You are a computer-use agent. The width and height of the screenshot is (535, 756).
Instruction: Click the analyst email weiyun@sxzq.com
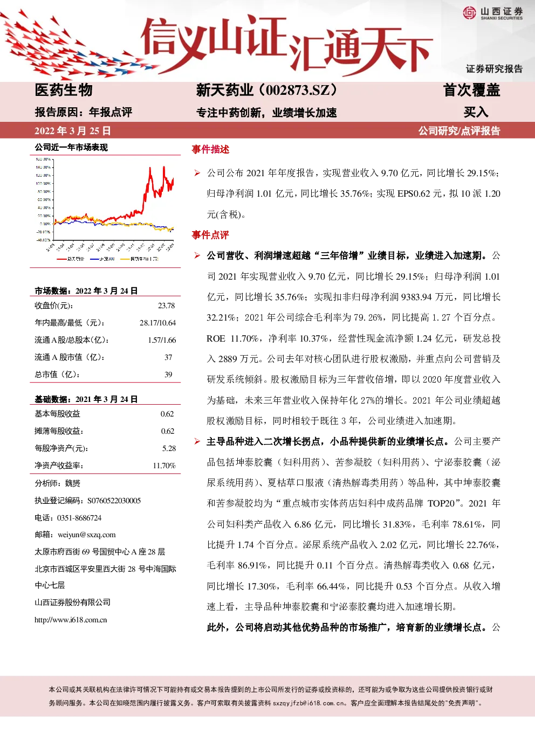(87, 535)
